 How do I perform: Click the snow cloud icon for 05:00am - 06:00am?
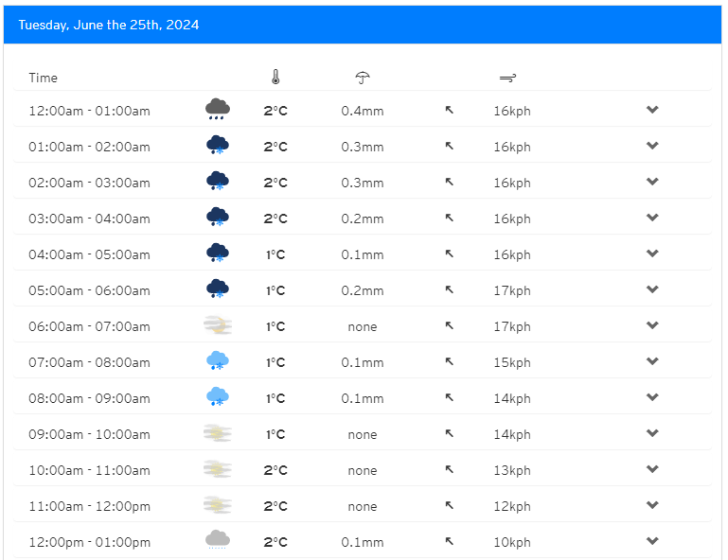coord(218,289)
